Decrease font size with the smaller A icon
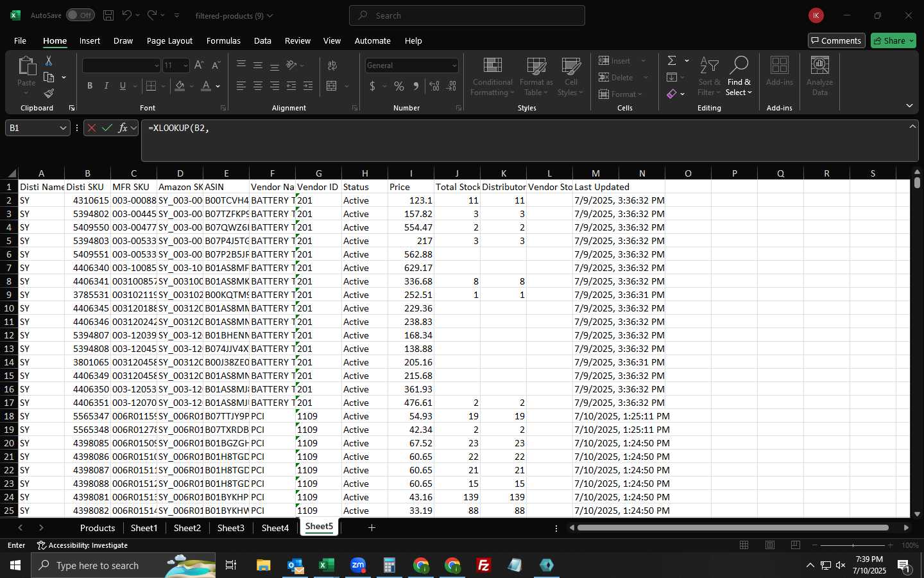The width and height of the screenshot is (924, 578). pyautogui.click(x=216, y=66)
